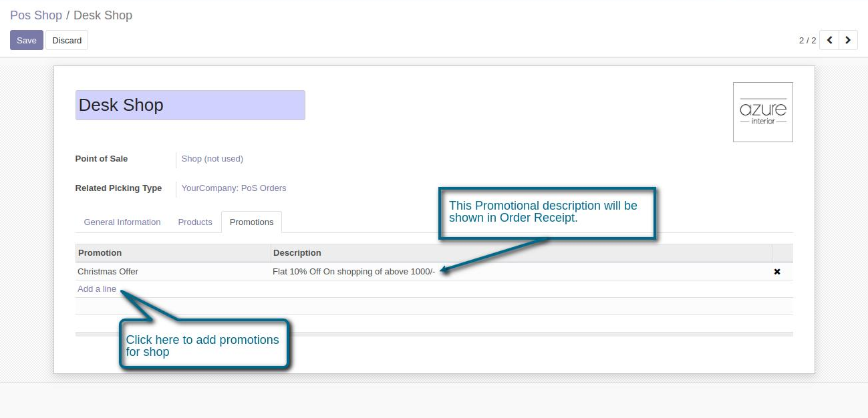868x418 pixels.
Task: Click the 2 / 2 pager counter
Action: pos(807,40)
